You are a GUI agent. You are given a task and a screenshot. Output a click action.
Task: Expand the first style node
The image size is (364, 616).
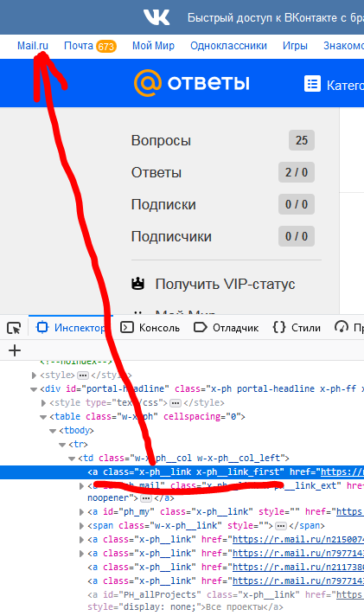coord(35,375)
